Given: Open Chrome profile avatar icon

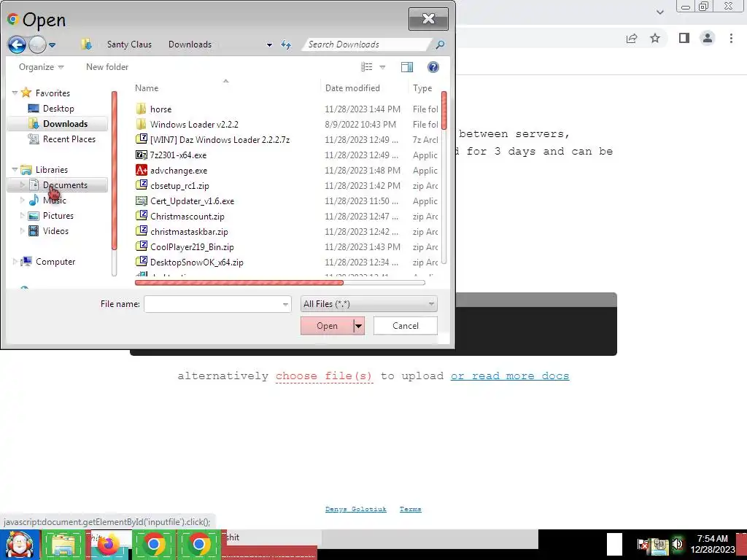Looking at the screenshot, I should tap(708, 38).
